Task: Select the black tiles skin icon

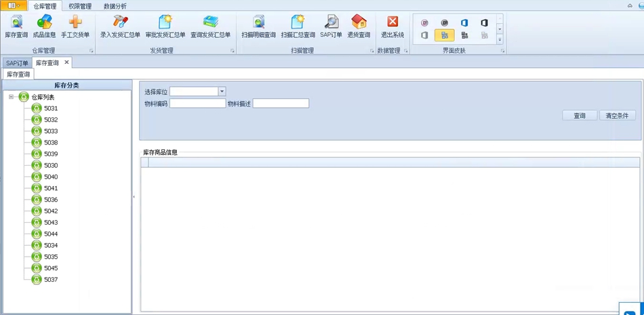Action: 464,35
